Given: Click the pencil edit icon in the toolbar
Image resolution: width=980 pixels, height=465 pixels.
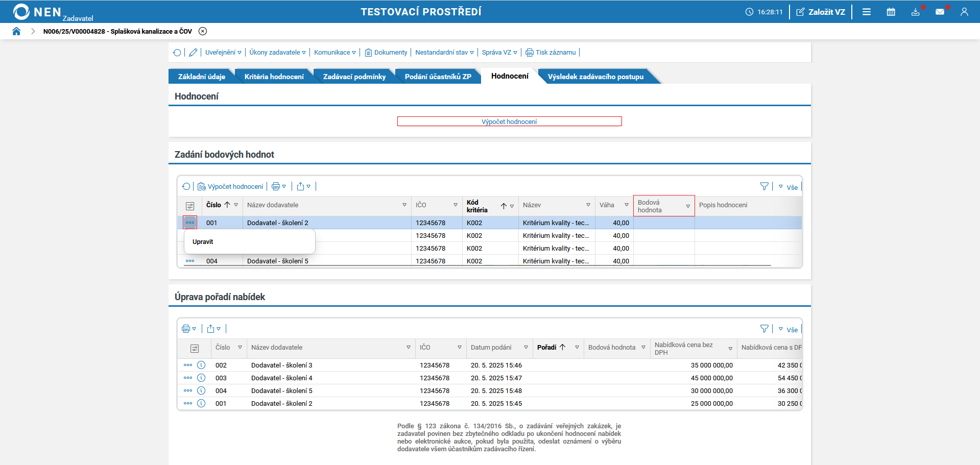Looking at the screenshot, I should 193,53.
